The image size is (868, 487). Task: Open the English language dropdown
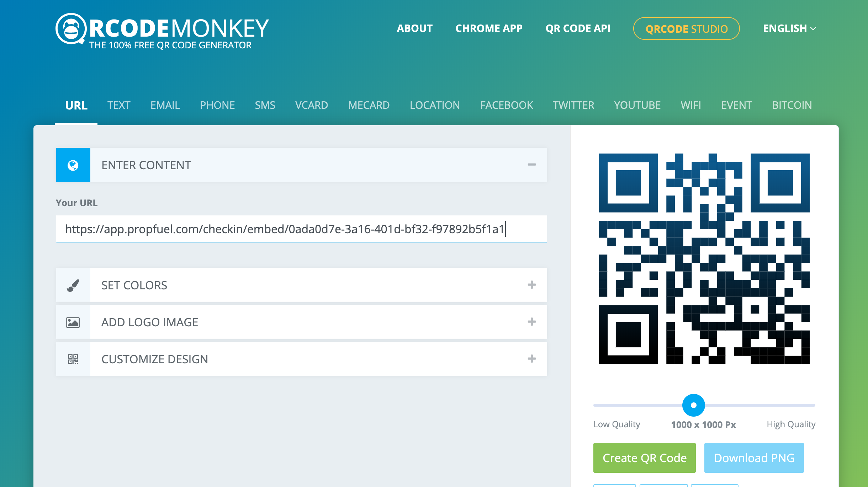point(789,28)
